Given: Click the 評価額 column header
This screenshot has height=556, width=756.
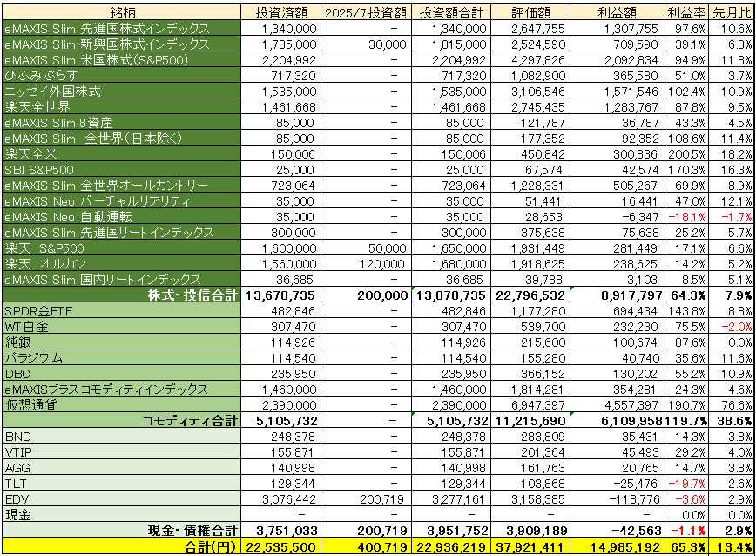Looking at the screenshot, I should [530, 12].
